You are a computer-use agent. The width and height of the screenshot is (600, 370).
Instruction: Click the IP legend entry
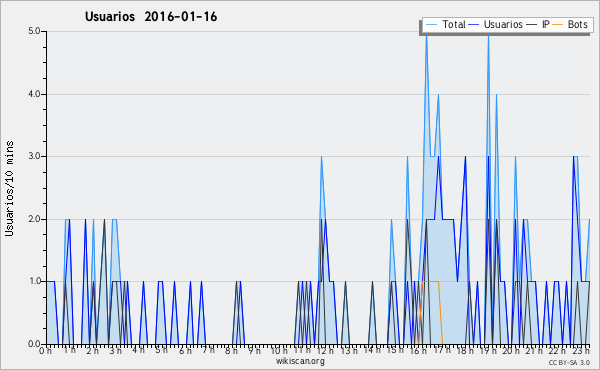point(538,24)
